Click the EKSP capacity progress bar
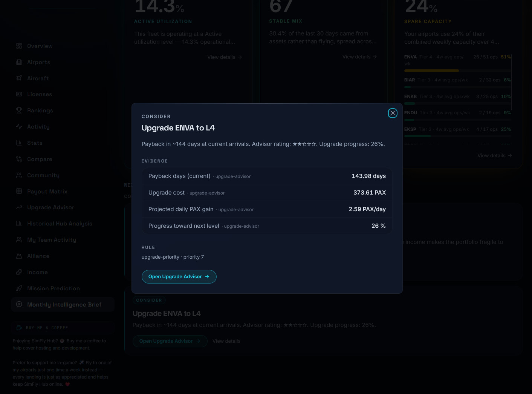532x394 pixels. [x=458, y=136]
